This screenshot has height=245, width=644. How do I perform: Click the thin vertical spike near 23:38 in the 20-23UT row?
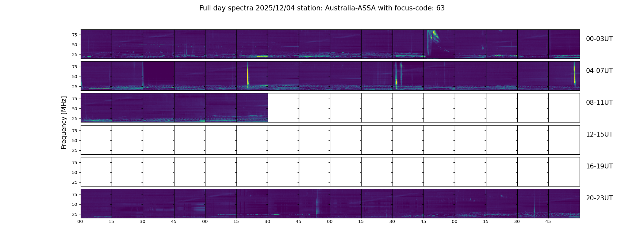[534, 204]
